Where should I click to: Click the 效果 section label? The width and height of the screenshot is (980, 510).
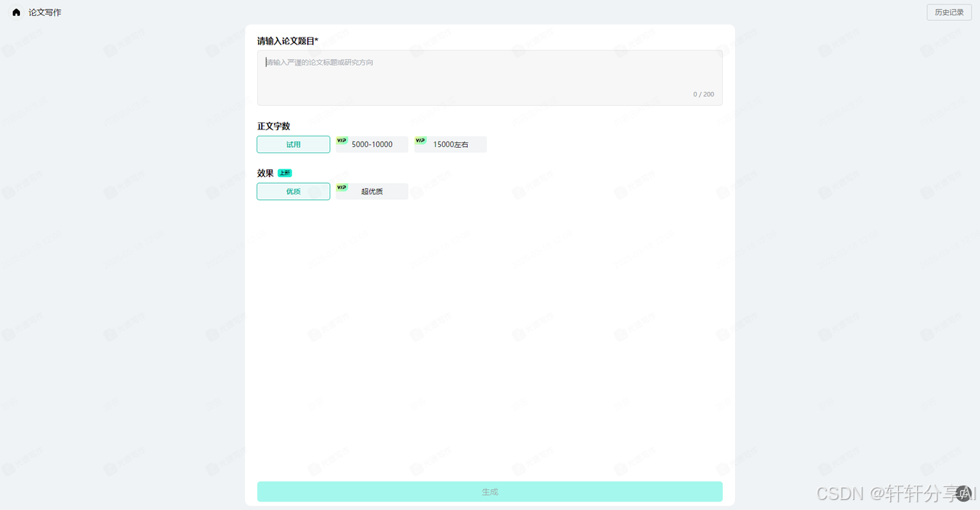(265, 173)
